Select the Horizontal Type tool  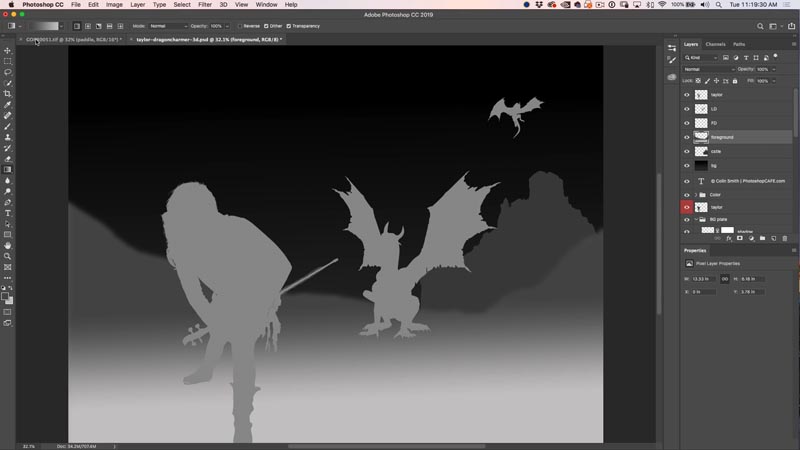pyautogui.click(x=8, y=213)
